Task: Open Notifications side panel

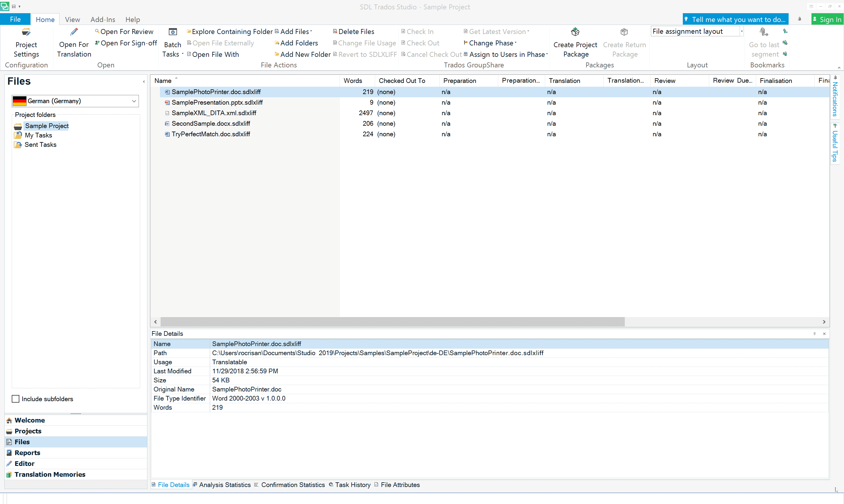Action: pyautogui.click(x=835, y=96)
